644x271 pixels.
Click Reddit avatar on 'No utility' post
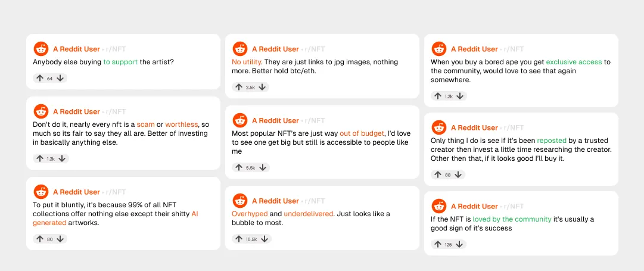click(240, 49)
